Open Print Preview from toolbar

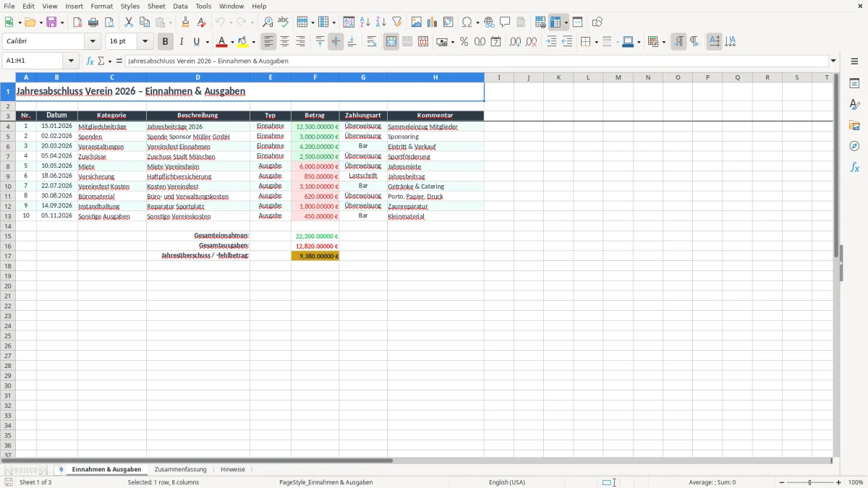coord(109,22)
